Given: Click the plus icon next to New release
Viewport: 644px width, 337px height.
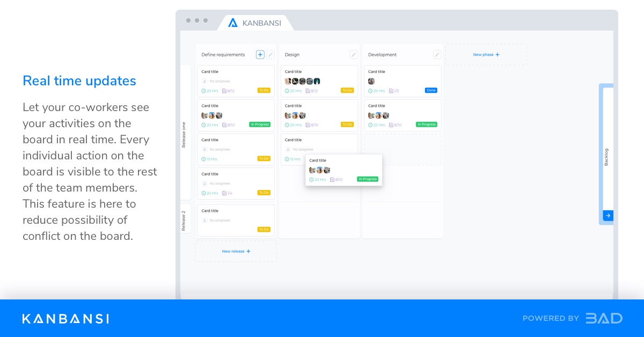Looking at the screenshot, I should (x=248, y=251).
